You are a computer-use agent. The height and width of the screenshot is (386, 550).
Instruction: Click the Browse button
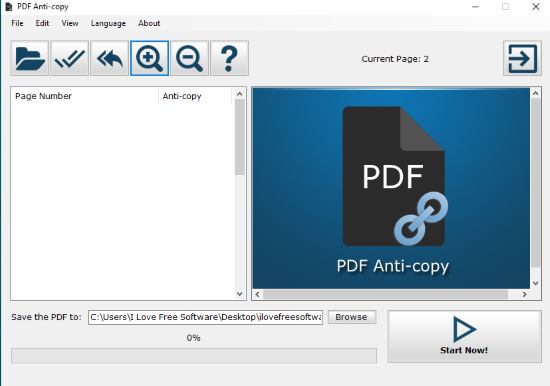tap(352, 317)
